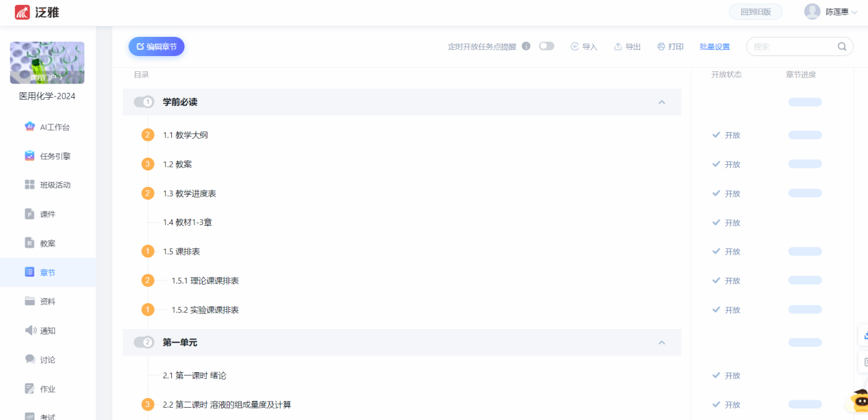Collapse the 学前必读 chapter section
868x420 pixels.
661,102
